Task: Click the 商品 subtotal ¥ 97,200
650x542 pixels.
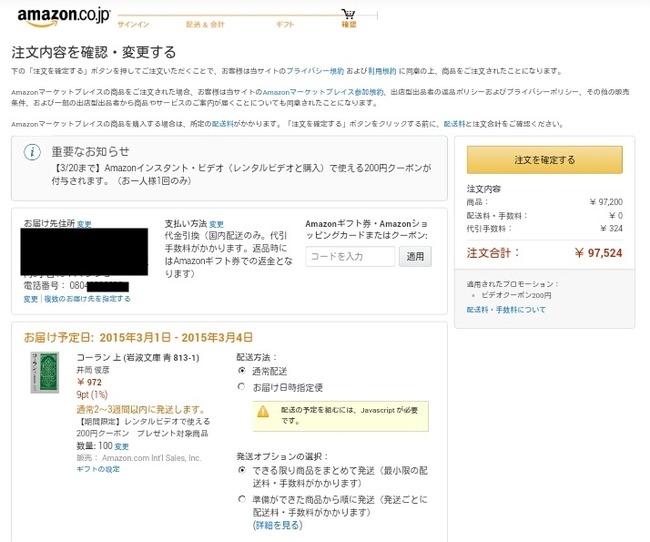Action: coord(606,202)
